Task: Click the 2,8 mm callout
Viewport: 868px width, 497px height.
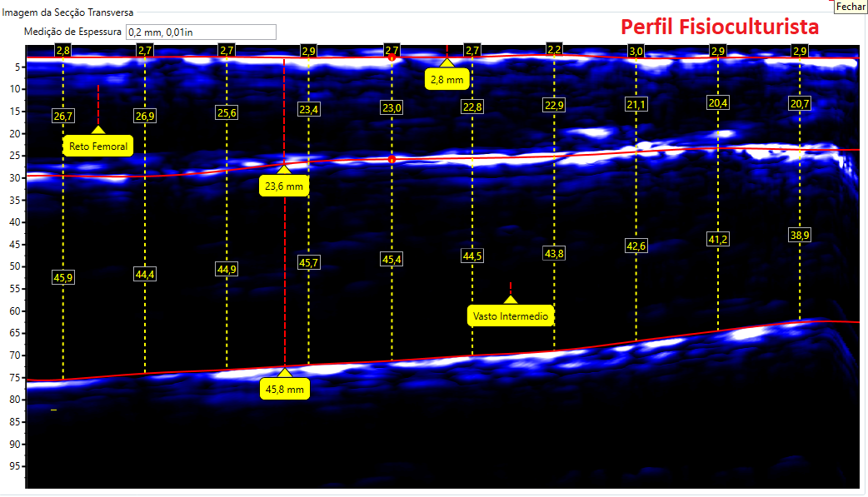Action: tap(447, 80)
